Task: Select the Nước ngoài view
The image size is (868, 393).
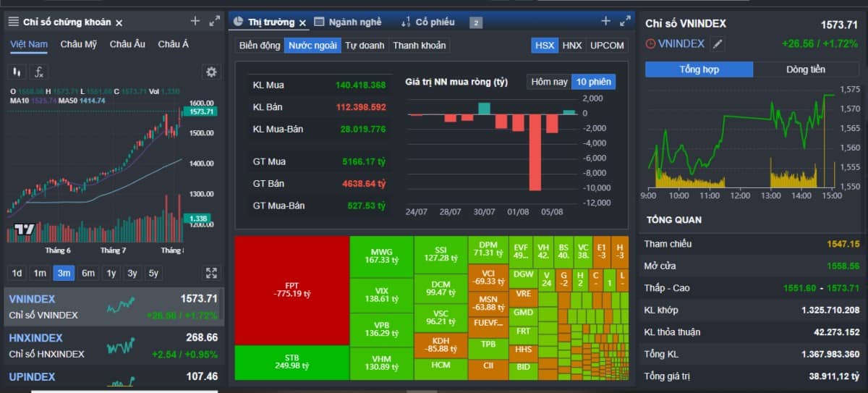Action: [x=312, y=45]
